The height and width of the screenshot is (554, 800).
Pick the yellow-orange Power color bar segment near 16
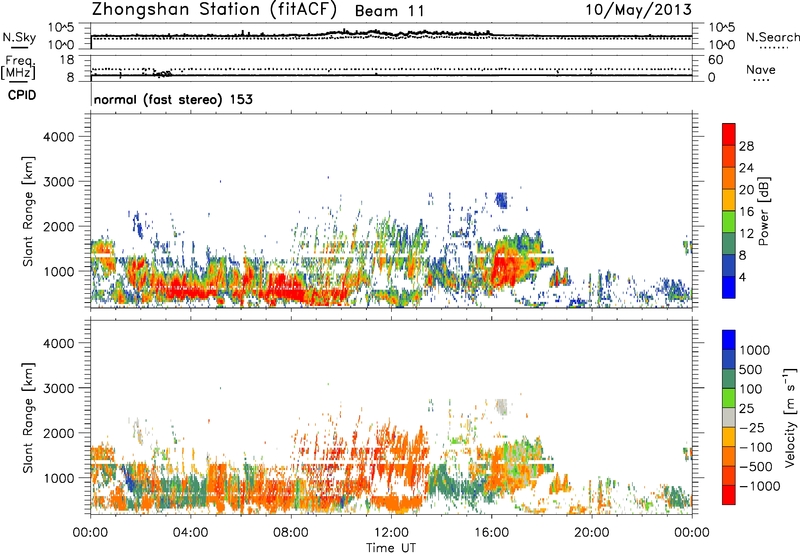click(x=729, y=200)
